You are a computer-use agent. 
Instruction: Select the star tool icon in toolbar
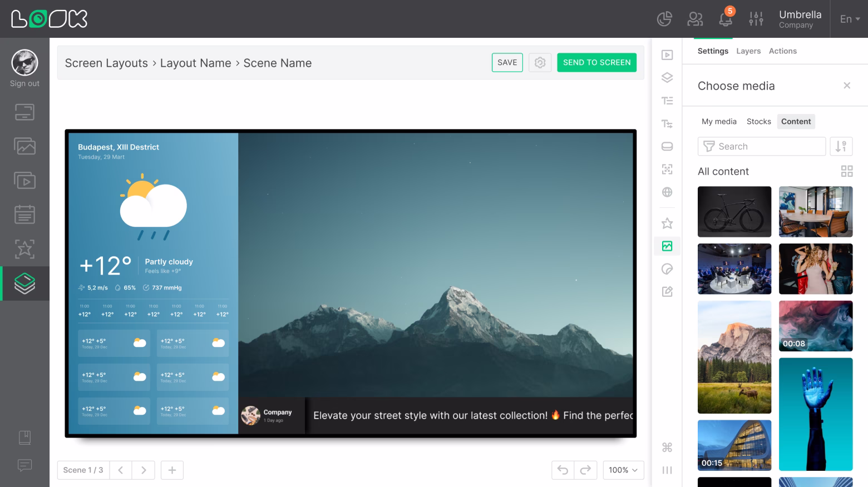(667, 223)
